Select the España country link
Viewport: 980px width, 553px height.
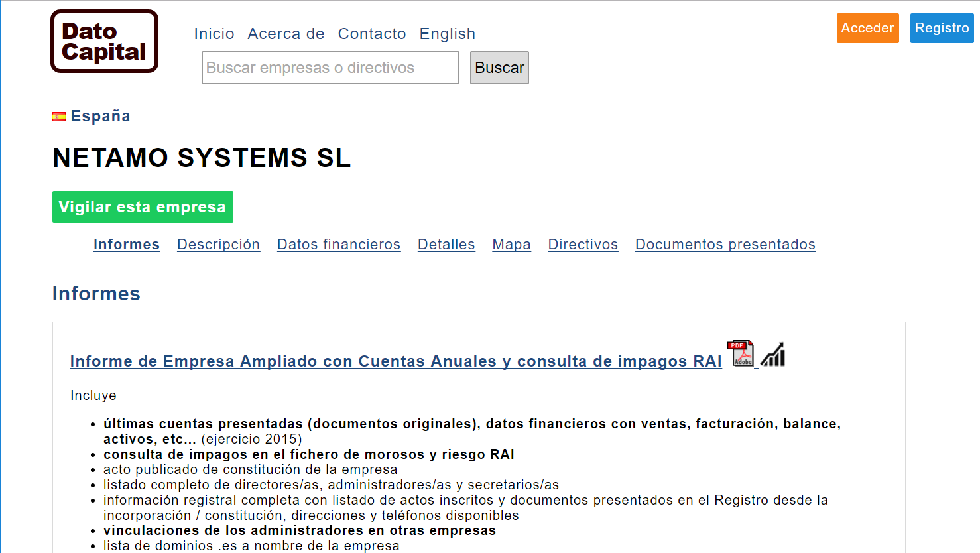101,116
